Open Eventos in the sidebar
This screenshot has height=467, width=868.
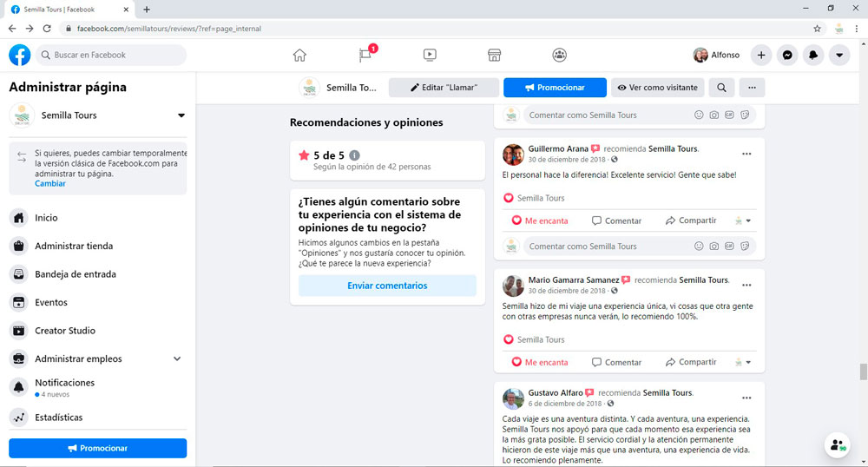(98, 302)
